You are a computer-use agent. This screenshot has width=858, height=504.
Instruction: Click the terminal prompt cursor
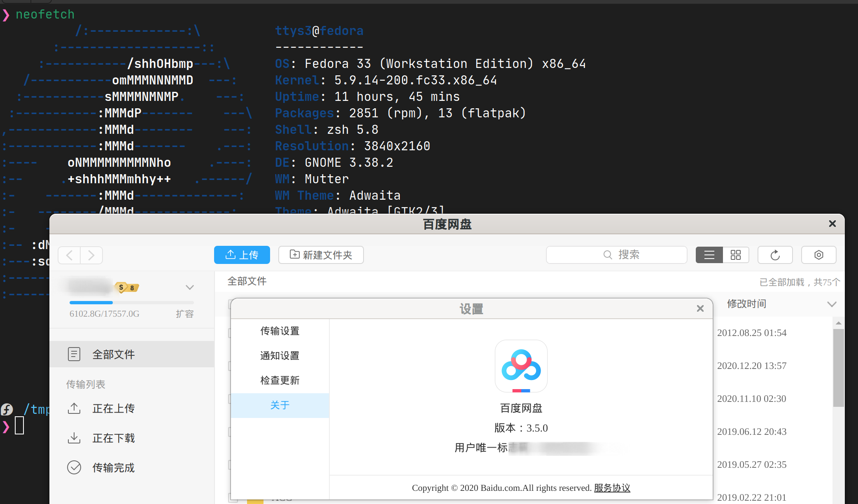click(19, 426)
